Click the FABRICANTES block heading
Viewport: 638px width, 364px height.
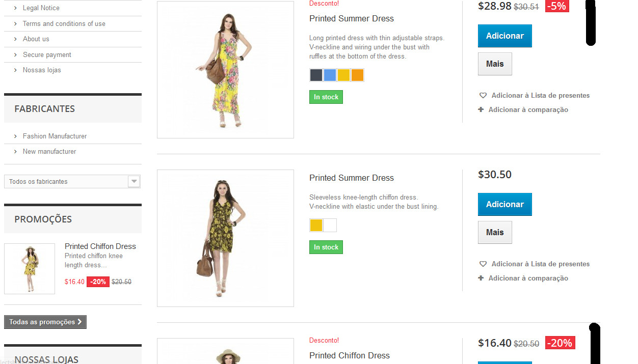44,109
